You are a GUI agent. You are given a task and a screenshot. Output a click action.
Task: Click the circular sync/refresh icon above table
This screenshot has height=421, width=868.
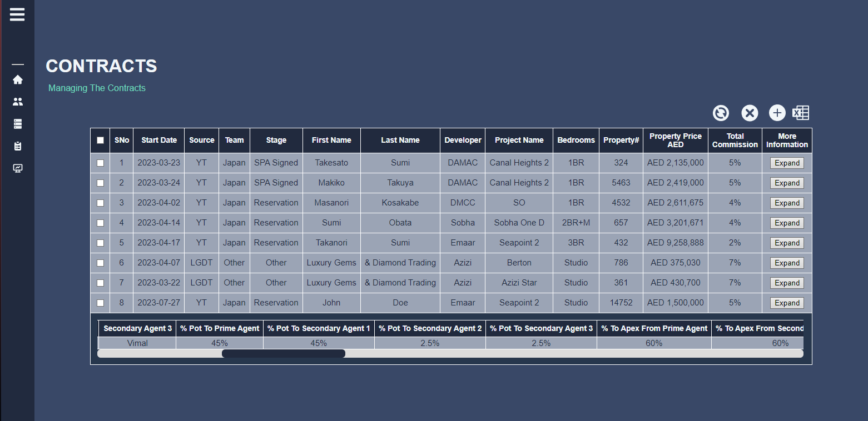pyautogui.click(x=721, y=113)
